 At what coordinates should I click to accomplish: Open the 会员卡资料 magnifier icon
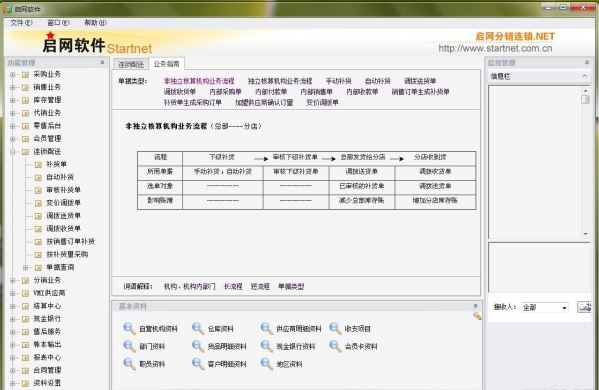pyautogui.click(x=335, y=346)
